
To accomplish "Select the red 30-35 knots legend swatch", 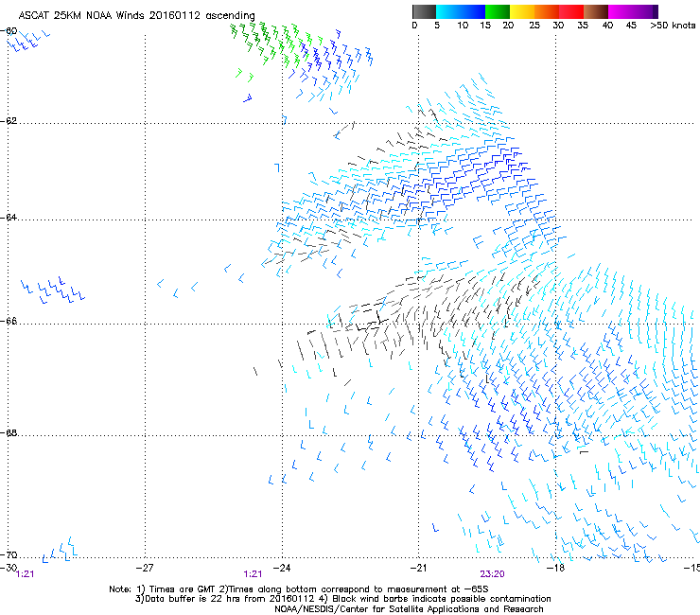I will [571, 11].
